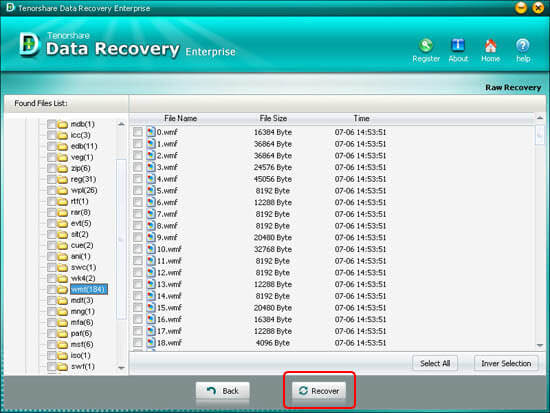Sort by the File Size column header
This screenshot has height=413, width=550.
(273, 118)
